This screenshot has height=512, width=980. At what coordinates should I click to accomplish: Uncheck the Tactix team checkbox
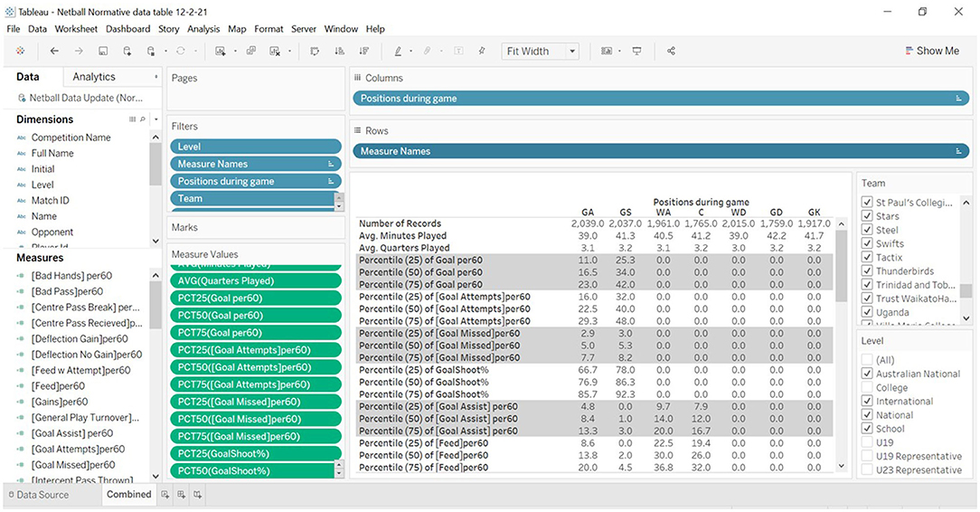867,257
